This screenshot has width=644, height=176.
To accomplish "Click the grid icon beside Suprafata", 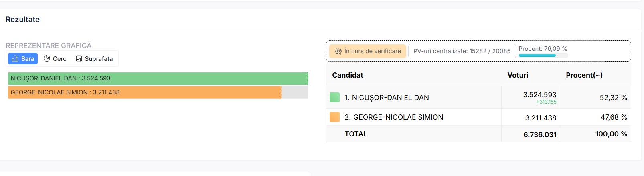I will [79, 59].
